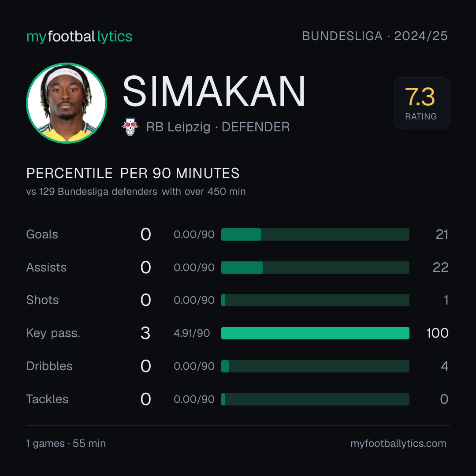
Task: Click the 7.3 rating badge
Action: click(x=422, y=103)
